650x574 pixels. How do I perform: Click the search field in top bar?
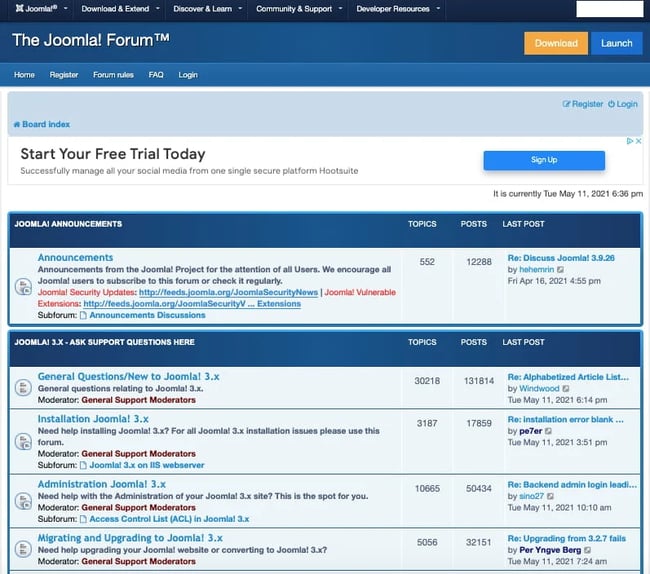[x=610, y=9]
